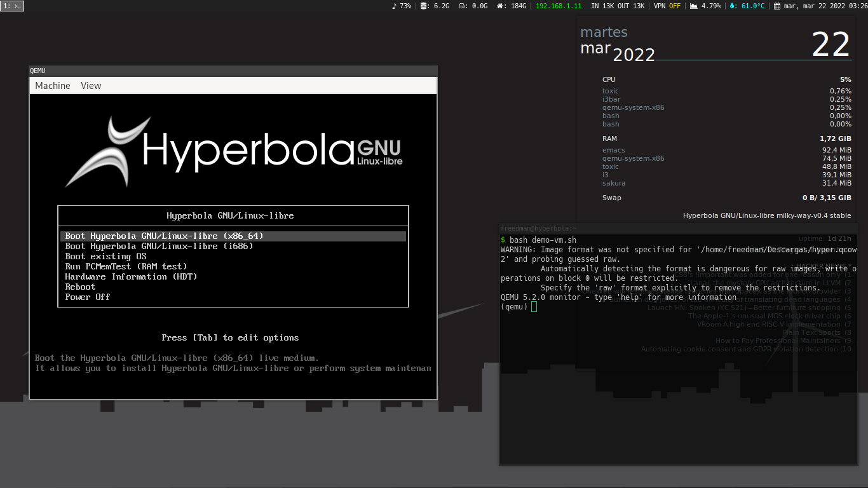The width and height of the screenshot is (868, 488).
Task: Select Boot Hyperbola GNU/Linux-libre (i686) entry
Action: click(159, 246)
